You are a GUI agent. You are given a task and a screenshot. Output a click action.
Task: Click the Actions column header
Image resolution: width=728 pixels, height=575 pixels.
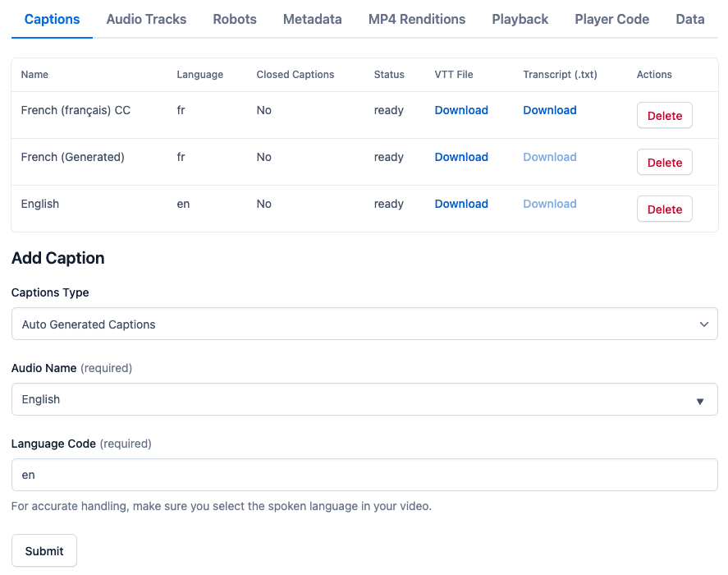653,75
